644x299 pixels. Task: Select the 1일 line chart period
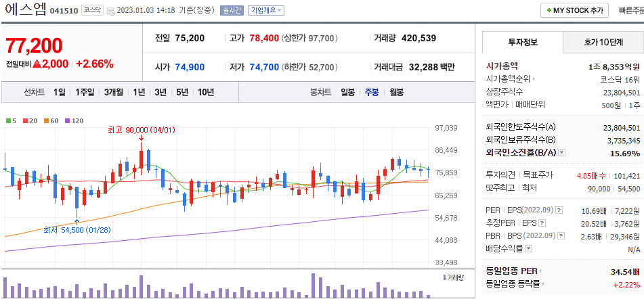(59, 92)
